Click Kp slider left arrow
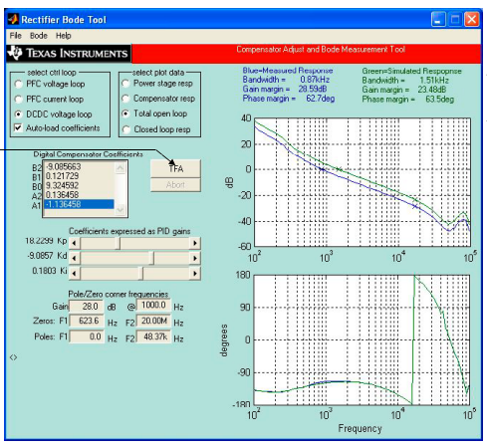Viewport: 487px width, 448px height. tap(75, 243)
